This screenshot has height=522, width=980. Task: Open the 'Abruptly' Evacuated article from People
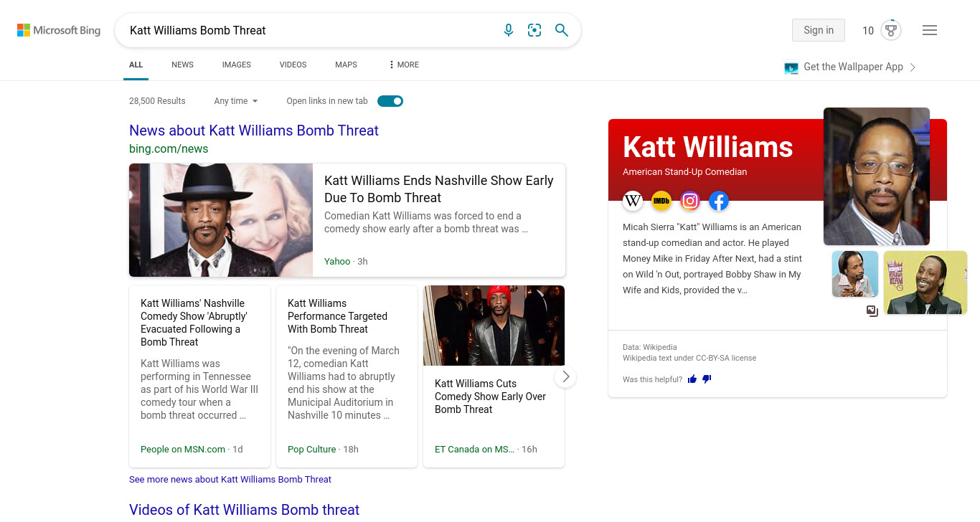pyautogui.click(x=194, y=323)
